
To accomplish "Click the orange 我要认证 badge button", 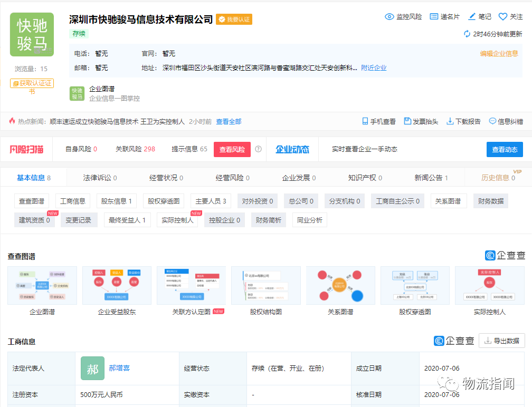I will pyautogui.click(x=234, y=20).
